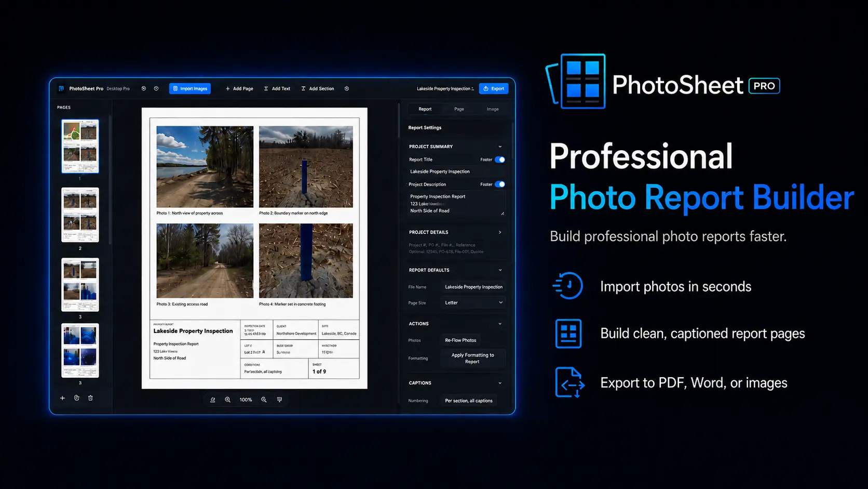Select Photo 3 access road image on canvas
868x489 pixels.
point(205,261)
